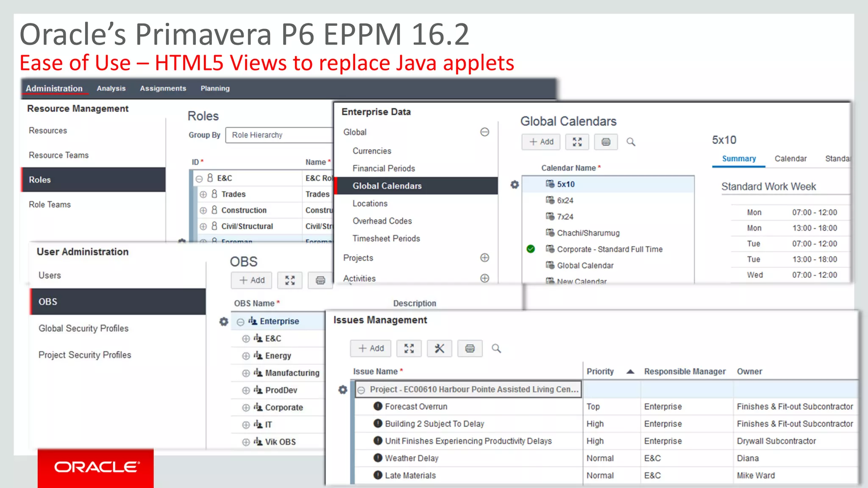This screenshot has width=868, height=488.
Task: Open the gear menu beside Enterprise OBS row
Action: pyautogui.click(x=224, y=322)
